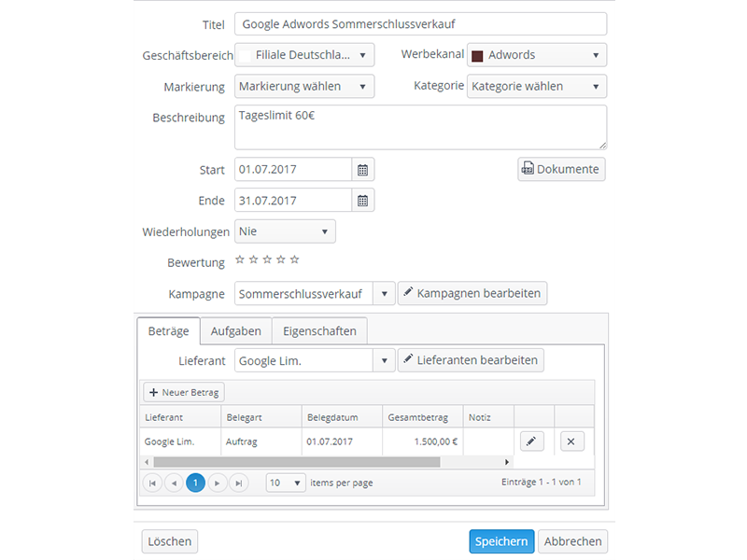The width and height of the screenshot is (747, 560).
Task: Rate with the fifth star in Bewertung
Action: 295,259
